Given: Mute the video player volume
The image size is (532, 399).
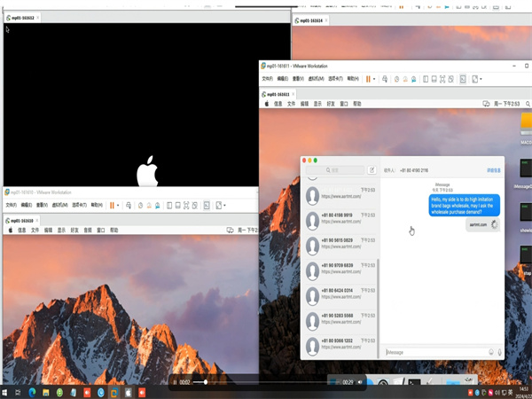Looking at the screenshot, I should (x=360, y=382).
